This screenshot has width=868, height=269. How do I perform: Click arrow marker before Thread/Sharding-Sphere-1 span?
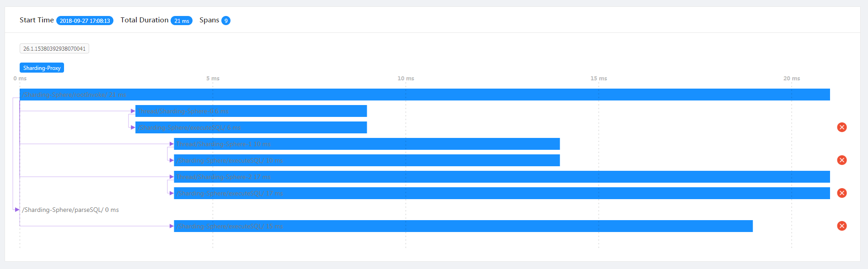[x=171, y=144]
